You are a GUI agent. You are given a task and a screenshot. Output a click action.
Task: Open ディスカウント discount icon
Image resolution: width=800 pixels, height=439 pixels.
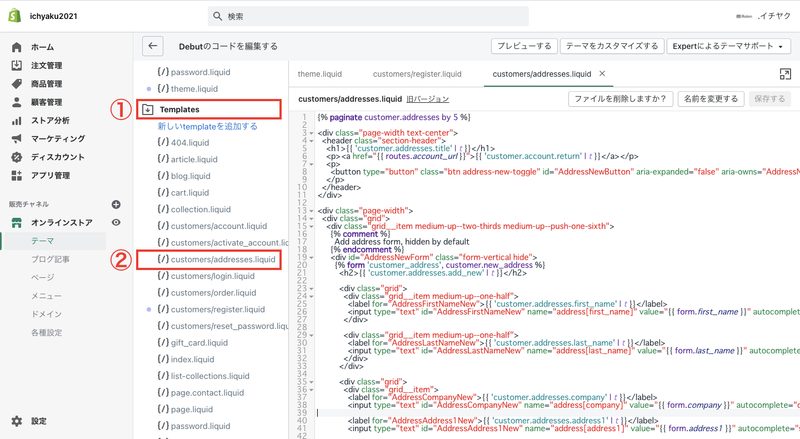click(17, 157)
